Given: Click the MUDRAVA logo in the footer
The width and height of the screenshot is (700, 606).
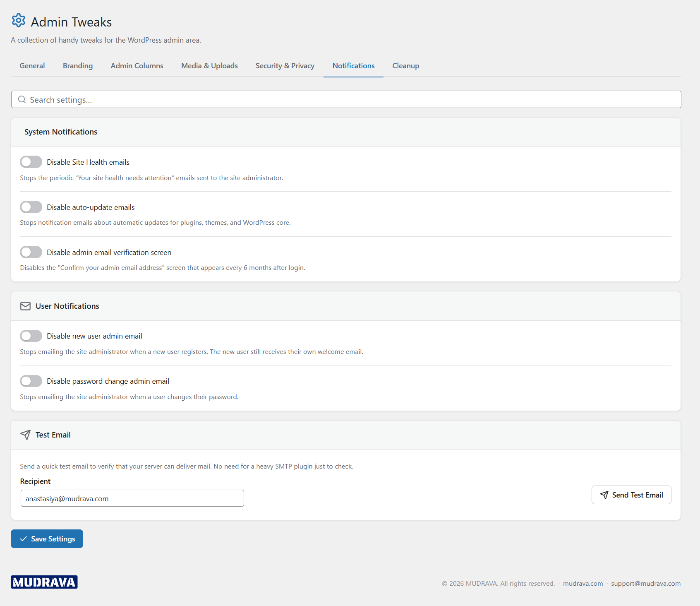Looking at the screenshot, I should pos(44,582).
